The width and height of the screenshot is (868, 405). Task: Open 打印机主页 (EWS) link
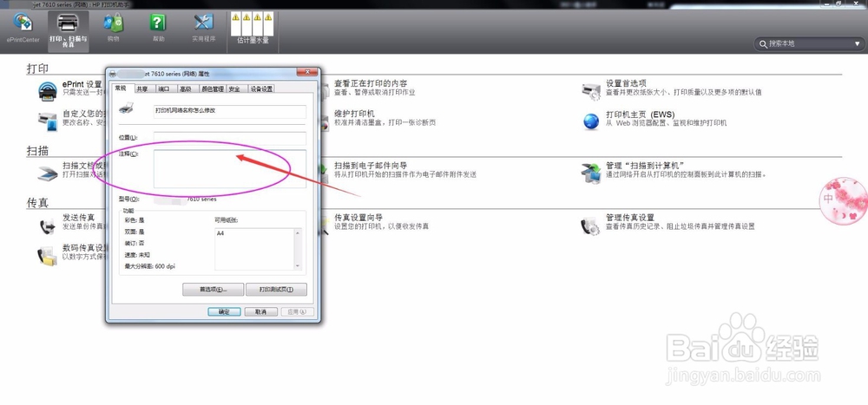[640, 114]
